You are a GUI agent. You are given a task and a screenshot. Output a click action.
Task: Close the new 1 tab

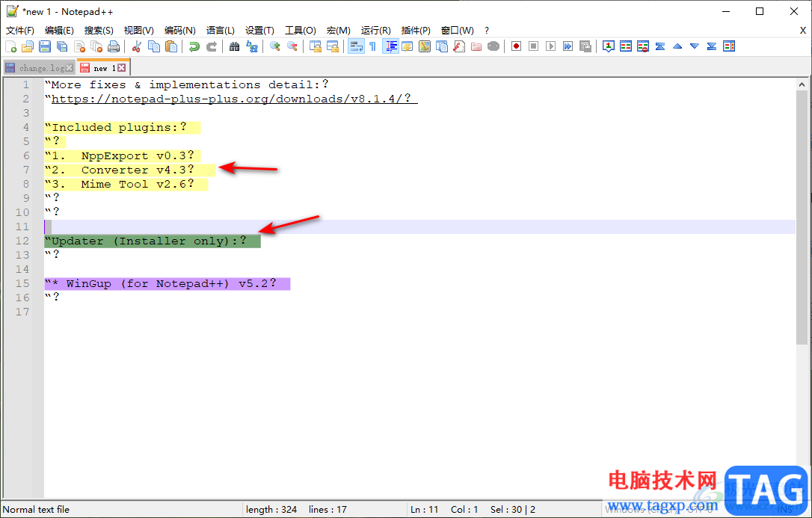tap(121, 68)
